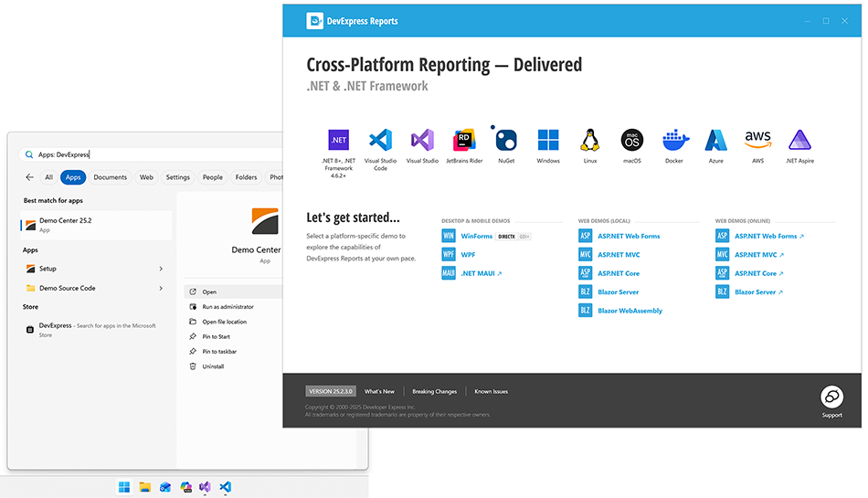Launch Blazor WebAssembly demo
This screenshot has height=498, width=868.
[x=630, y=311]
